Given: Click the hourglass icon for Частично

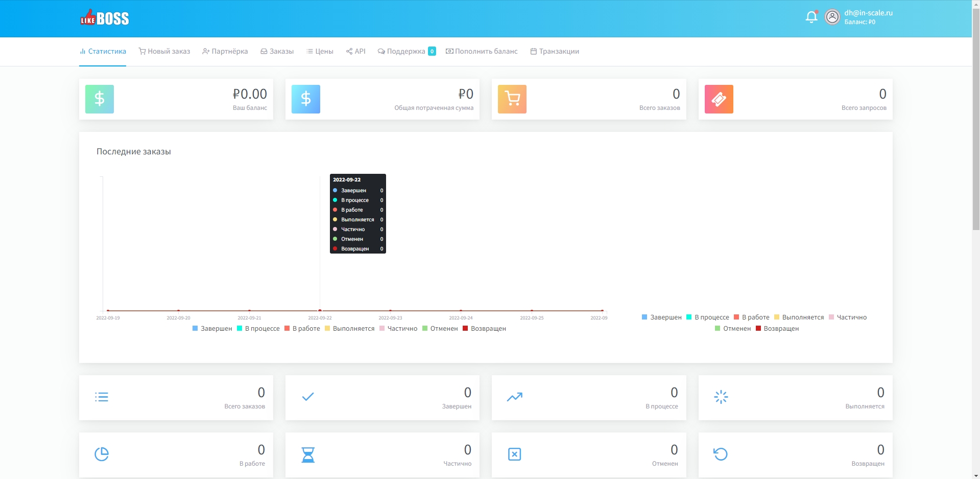Looking at the screenshot, I should pyautogui.click(x=308, y=454).
